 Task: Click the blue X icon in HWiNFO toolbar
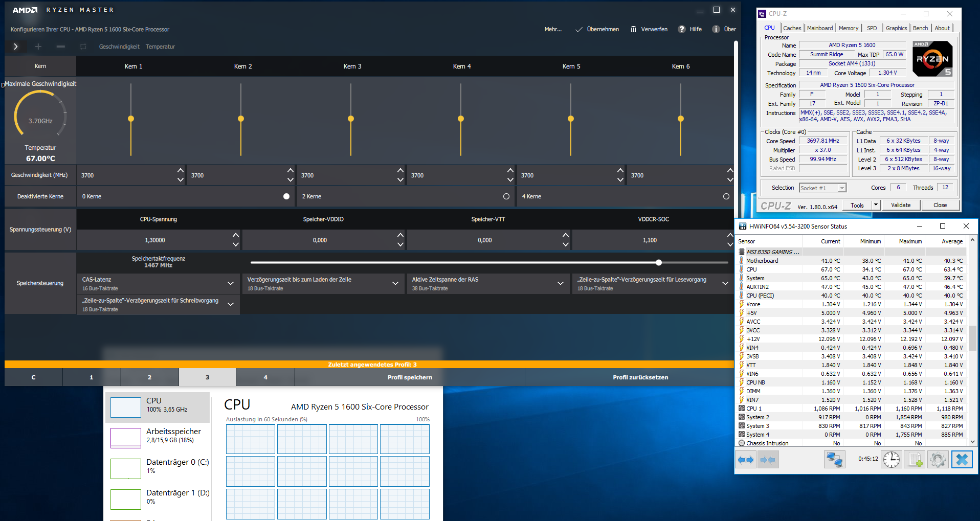point(962,460)
